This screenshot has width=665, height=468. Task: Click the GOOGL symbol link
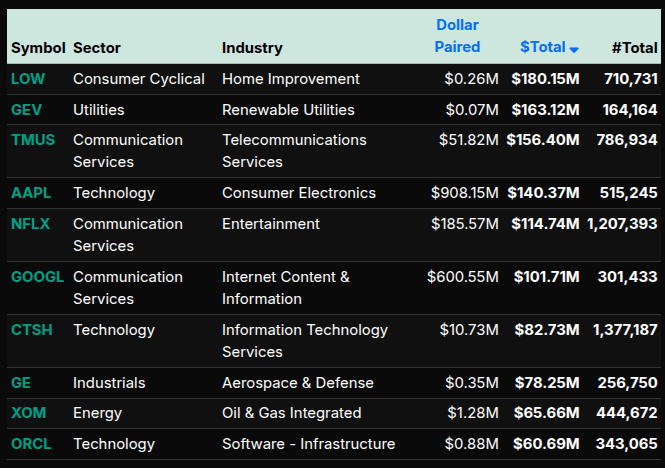click(37, 277)
